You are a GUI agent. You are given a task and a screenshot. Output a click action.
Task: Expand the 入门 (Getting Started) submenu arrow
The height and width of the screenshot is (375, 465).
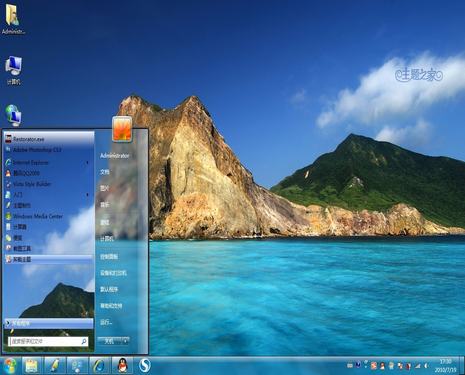(88, 195)
